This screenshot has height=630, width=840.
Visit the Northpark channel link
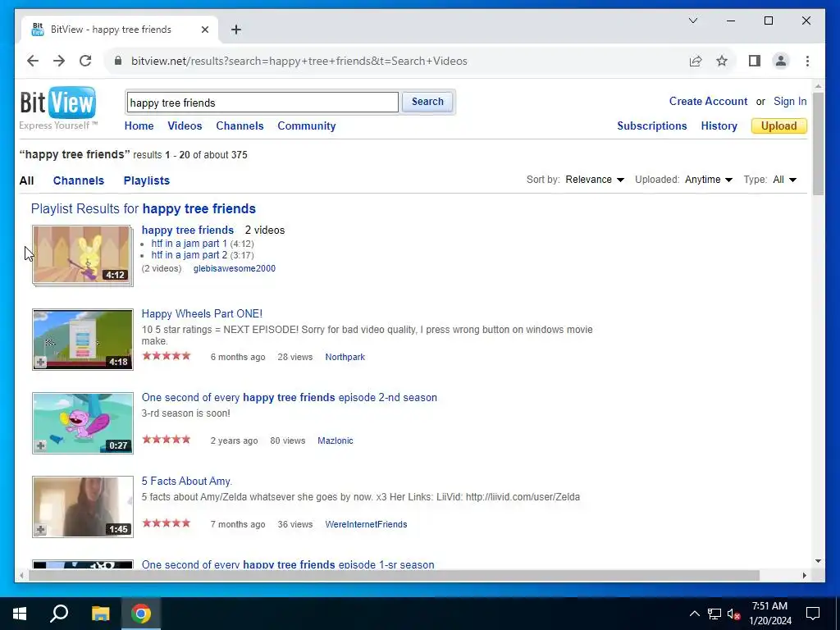345,357
